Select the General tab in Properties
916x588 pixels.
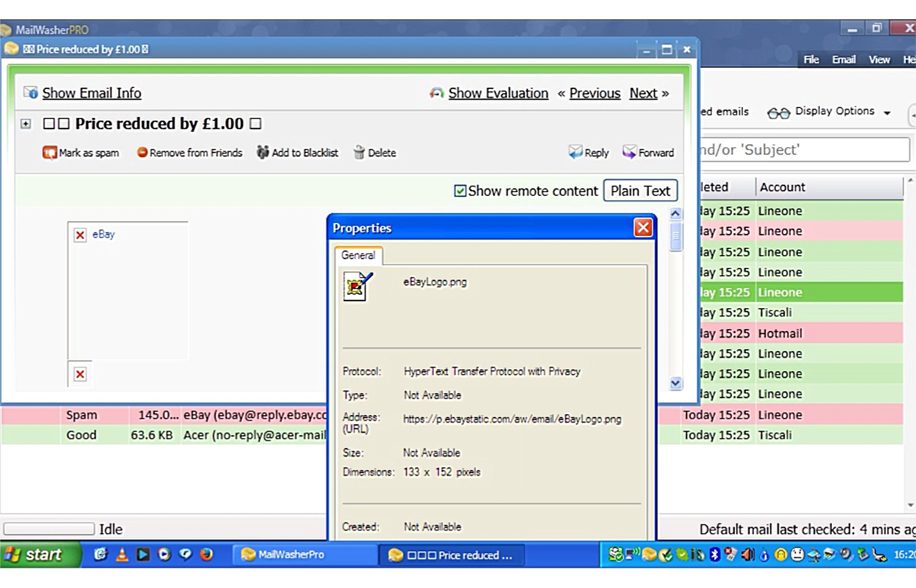pyautogui.click(x=358, y=255)
